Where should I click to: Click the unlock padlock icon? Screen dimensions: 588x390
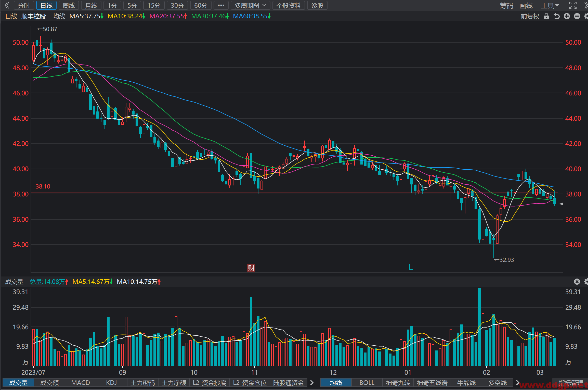tap(546, 16)
